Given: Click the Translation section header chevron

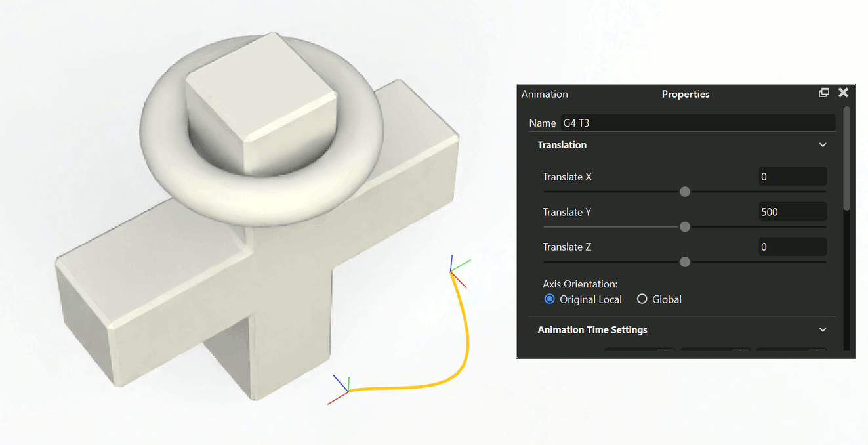Looking at the screenshot, I should point(823,144).
